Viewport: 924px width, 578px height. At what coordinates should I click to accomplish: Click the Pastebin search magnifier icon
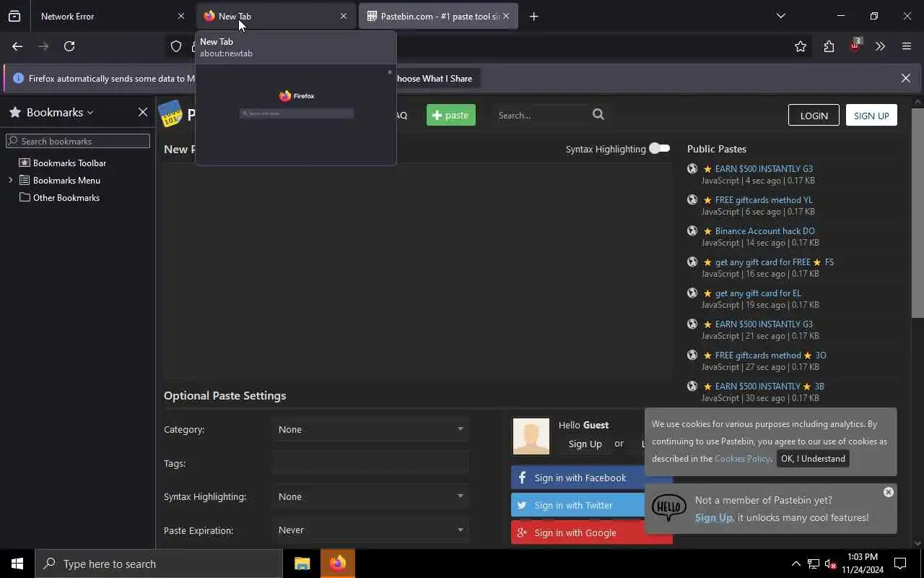[598, 114]
